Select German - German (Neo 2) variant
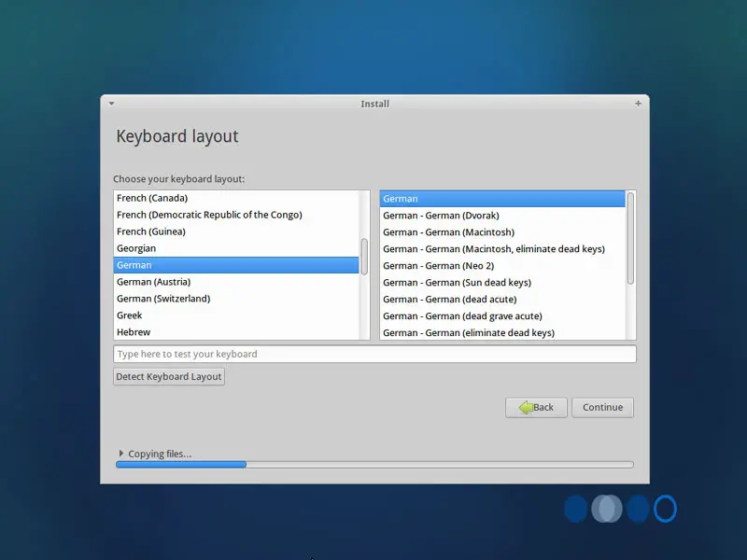 tap(502, 266)
